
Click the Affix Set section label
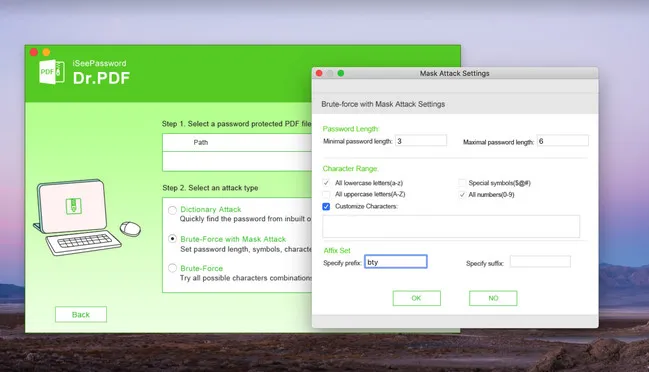(337, 250)
